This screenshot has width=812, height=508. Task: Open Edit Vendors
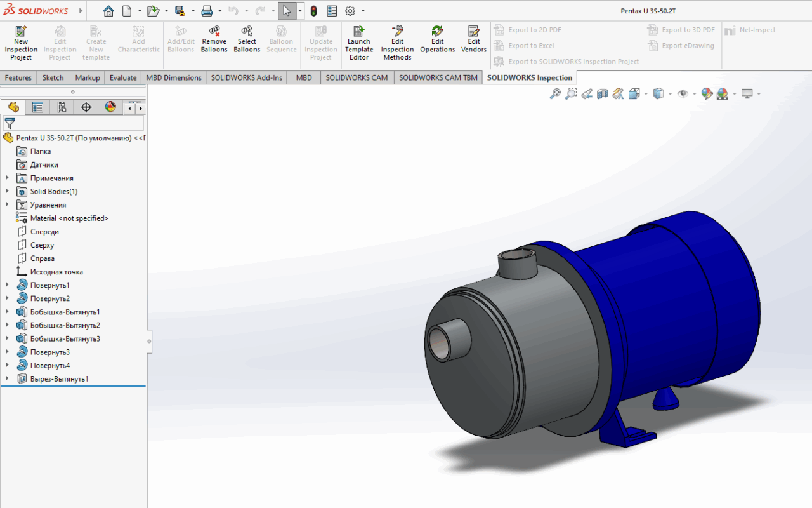[474, 40]
